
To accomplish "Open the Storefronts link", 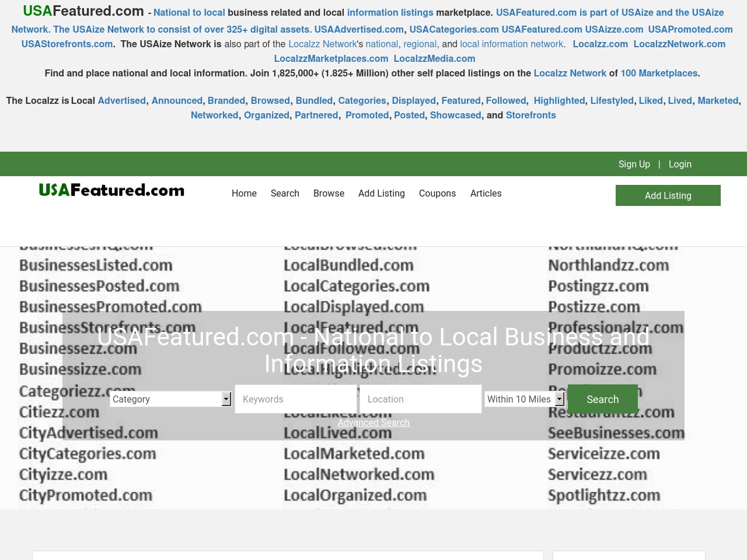I will tap(530, 115).
